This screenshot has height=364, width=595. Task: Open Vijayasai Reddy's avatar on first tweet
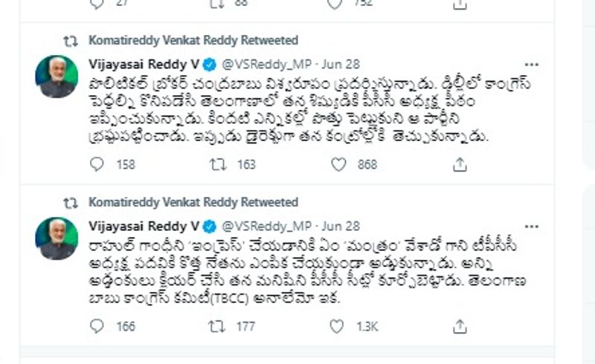57,77
